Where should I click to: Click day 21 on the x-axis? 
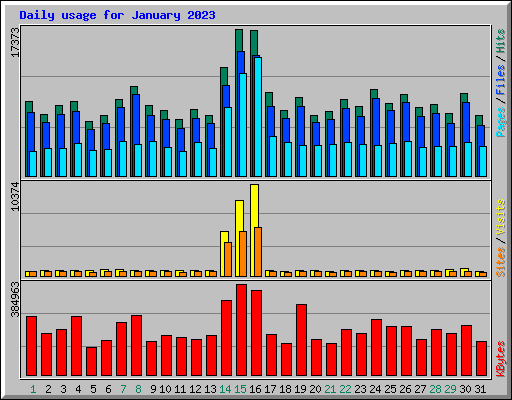click(x=330, y=389)
